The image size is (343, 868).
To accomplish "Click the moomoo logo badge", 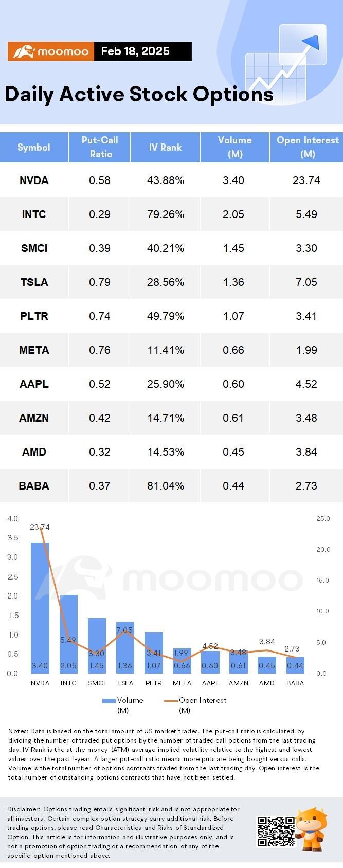I will tap(51, 51).
